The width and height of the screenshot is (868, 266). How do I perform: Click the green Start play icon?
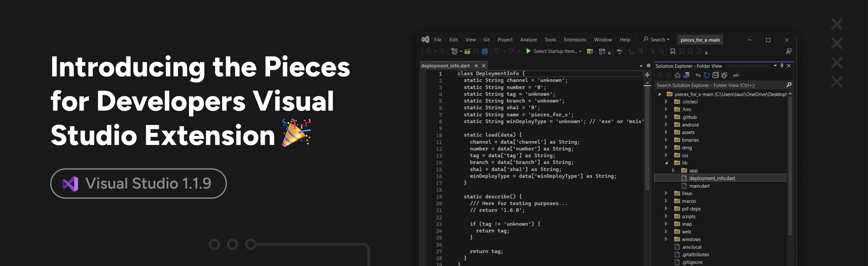(528, 51)
